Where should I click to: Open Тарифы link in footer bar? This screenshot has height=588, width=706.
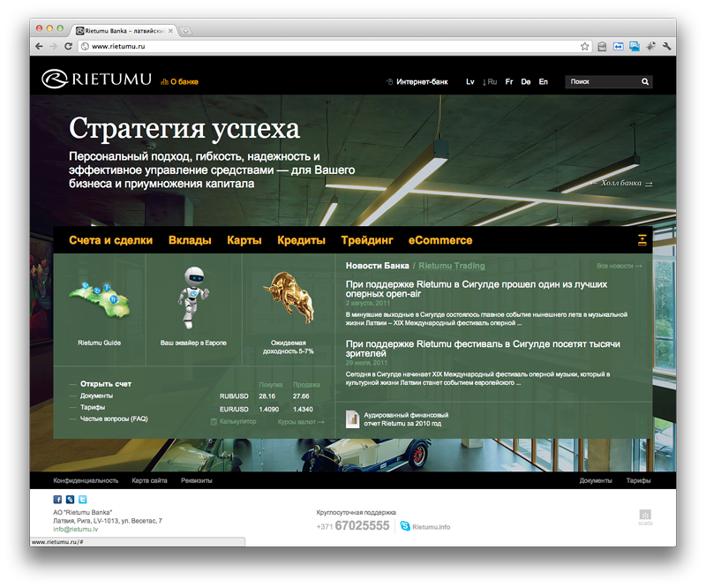[638, 480]
